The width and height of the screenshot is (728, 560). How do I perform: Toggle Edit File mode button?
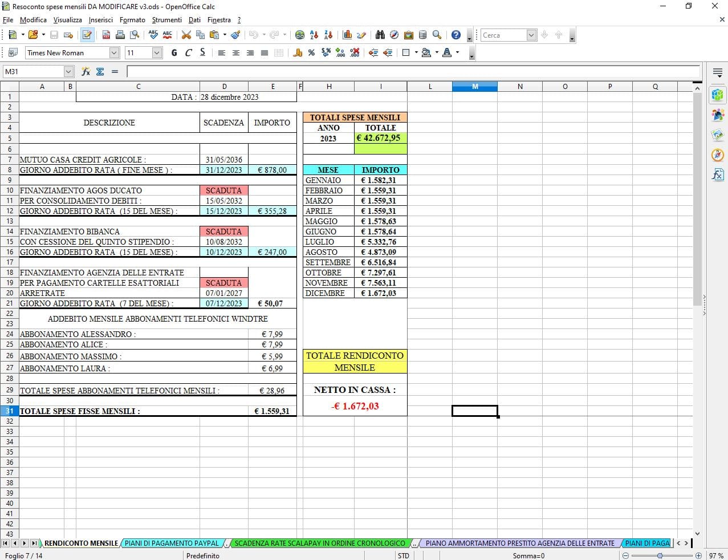pyautogui.click(x=87, y=35)
